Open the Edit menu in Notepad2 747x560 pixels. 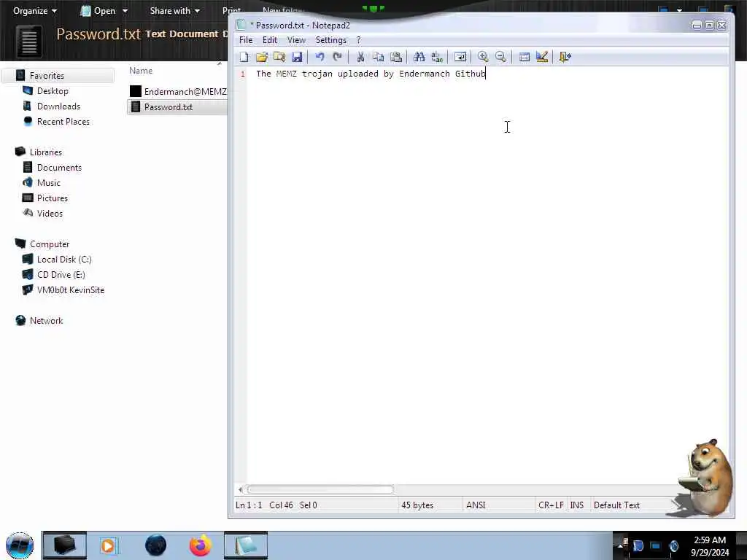coord(270,40)
